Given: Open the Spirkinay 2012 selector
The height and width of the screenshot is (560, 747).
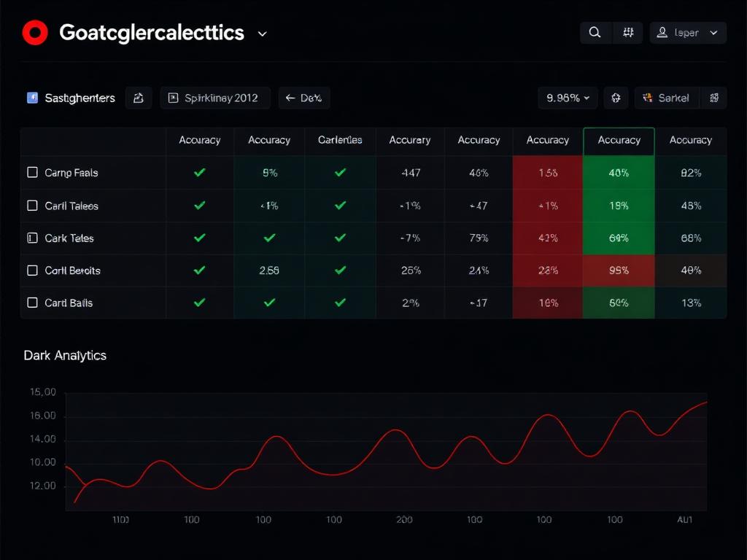Looking at the screenshot, I should (215, 98).
